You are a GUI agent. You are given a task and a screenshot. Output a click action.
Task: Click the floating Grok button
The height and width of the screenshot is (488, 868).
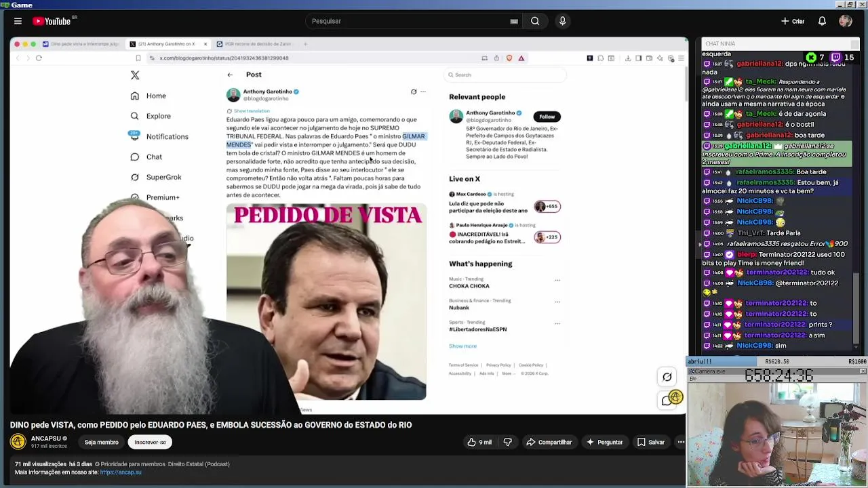click(667, 378)
